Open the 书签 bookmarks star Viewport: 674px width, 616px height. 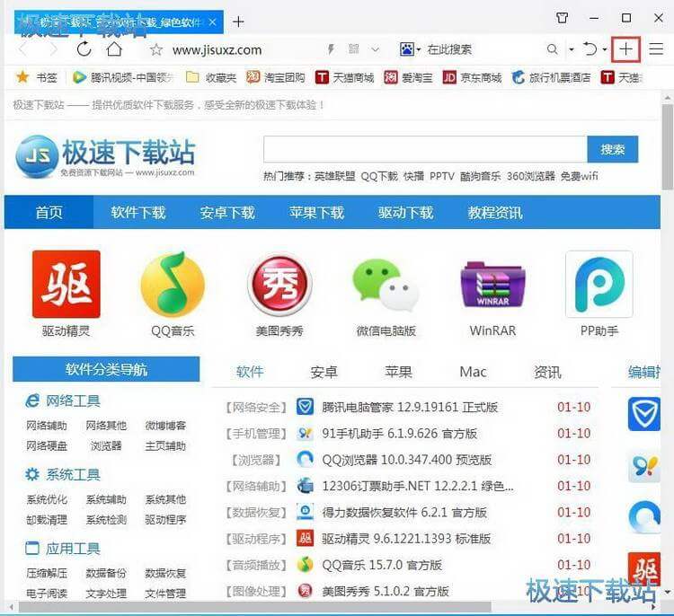(x=37, y=78)
